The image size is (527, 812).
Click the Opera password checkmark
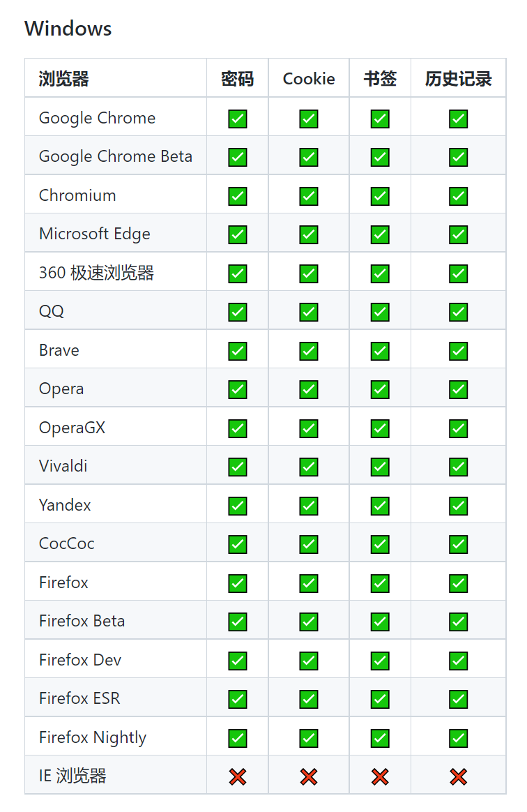[x=238, y=389]
